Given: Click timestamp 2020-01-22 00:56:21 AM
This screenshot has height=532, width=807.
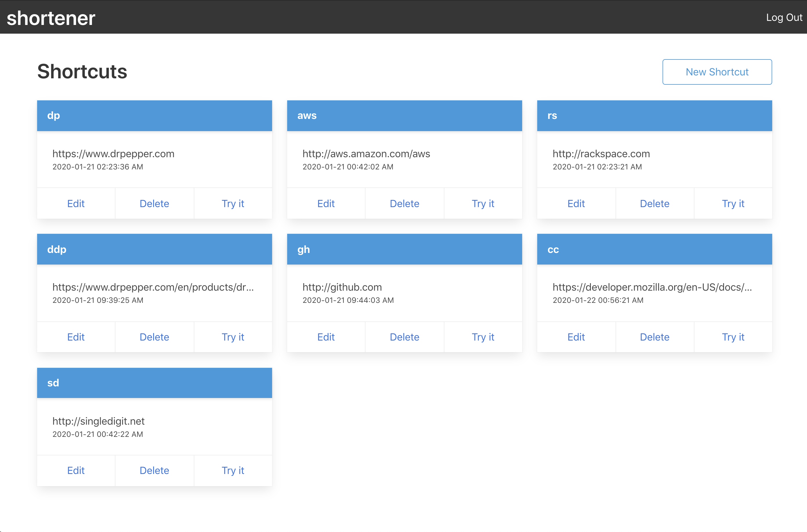Looking at the screenshot, I should click(x=598, y=300).
